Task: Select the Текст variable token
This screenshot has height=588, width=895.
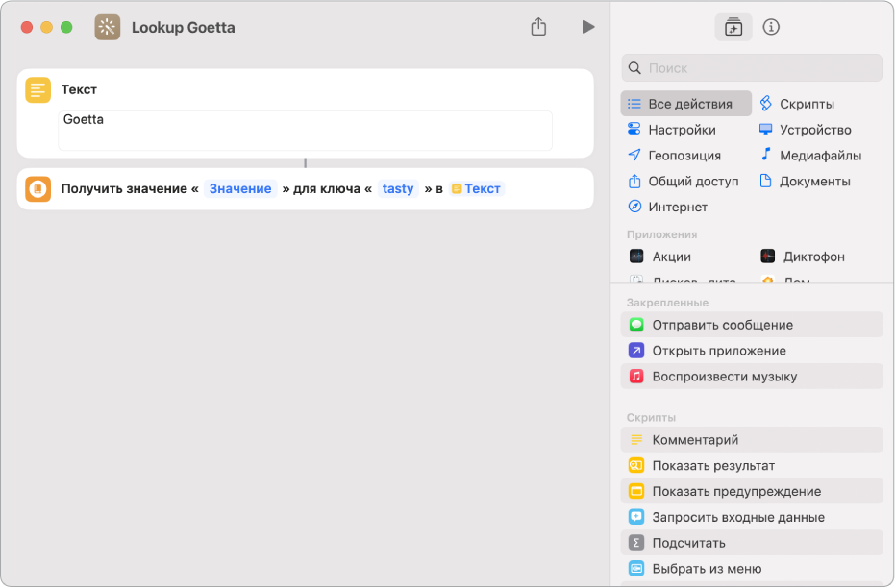Action: point(476,188)
